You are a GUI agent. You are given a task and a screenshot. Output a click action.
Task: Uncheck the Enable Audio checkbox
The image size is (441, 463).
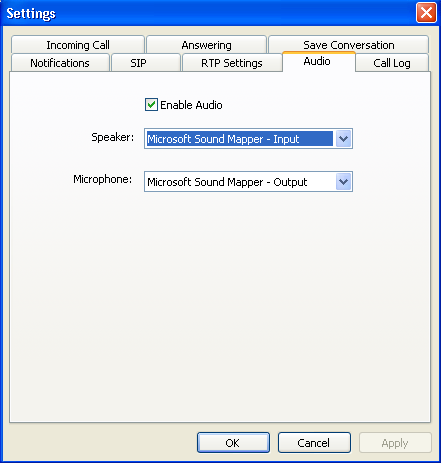pyautogui.click(x=151, y=105)
